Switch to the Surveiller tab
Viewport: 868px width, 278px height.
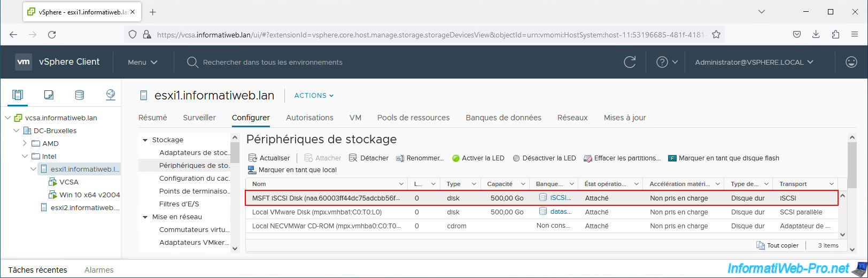click(199, 118)
